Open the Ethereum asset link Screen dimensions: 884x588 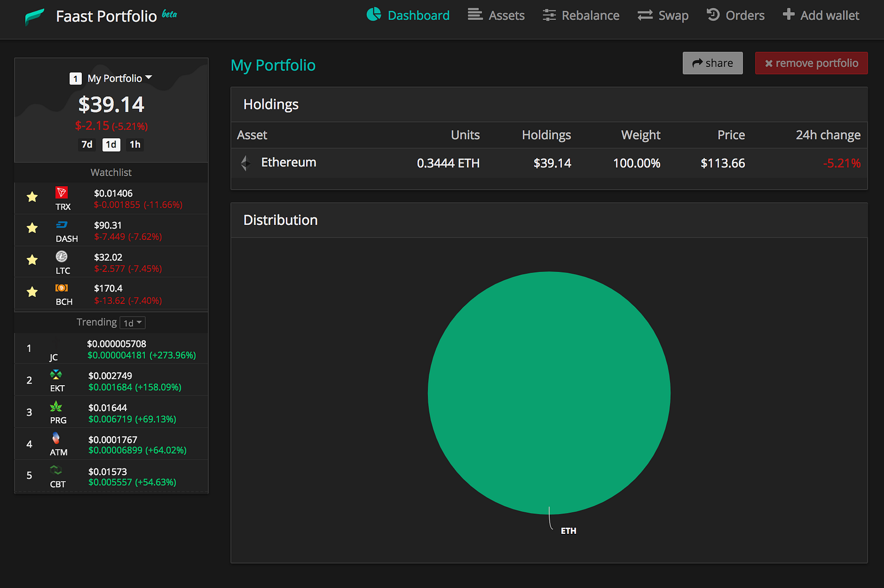coord(289,162)
